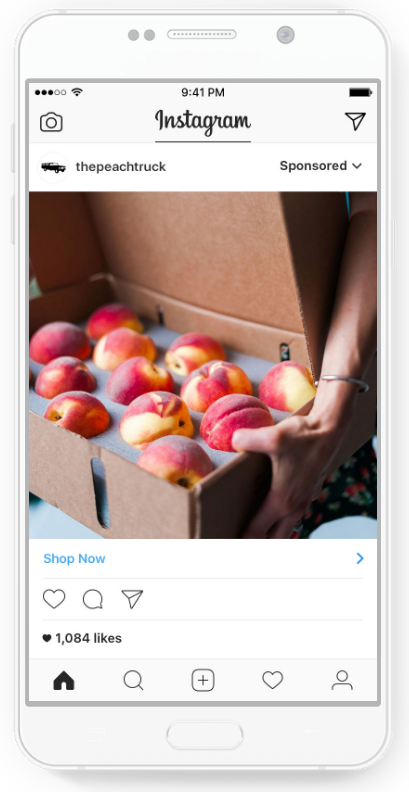The height and width of the screenshot is (792, 409).
Task: Like the post with heart icon
Action: click(x=54, y=599)
